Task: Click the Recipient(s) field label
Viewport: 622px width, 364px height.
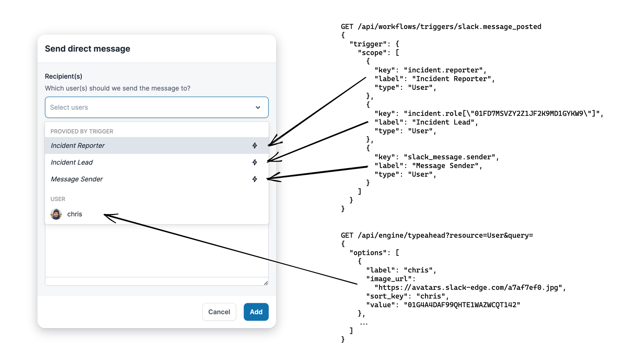Action: (63, 76)
